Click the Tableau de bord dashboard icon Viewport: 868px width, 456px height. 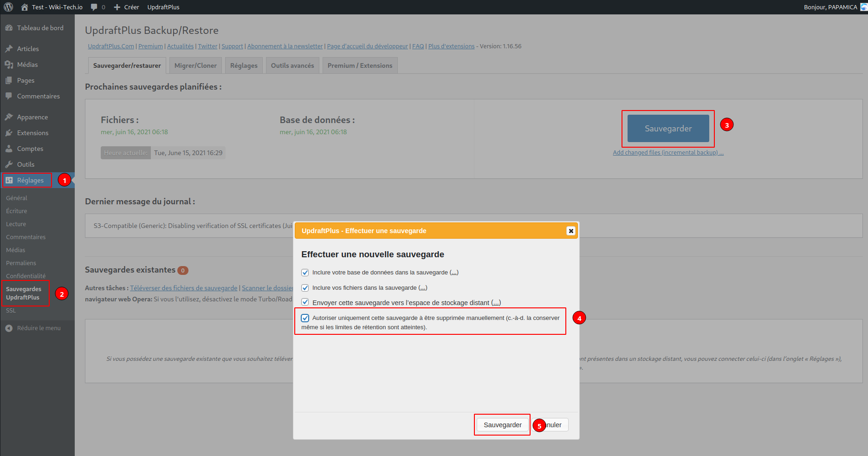pos(9,28)
